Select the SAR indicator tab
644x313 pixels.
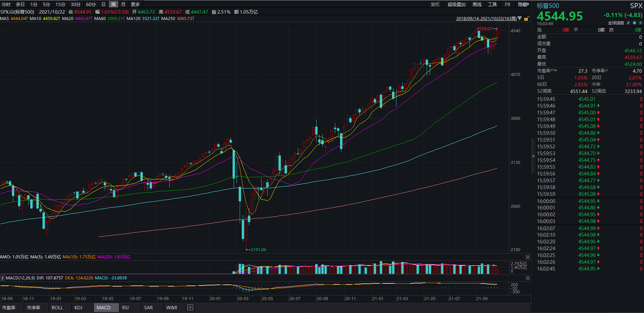(148, 308)
